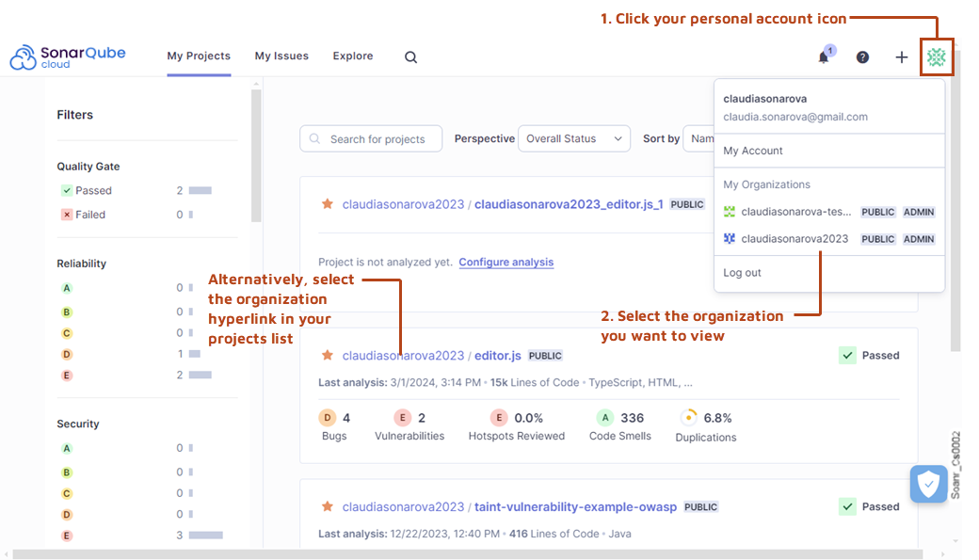Switch to the Explore tab
979x560 pixels.
click(352, 56)
